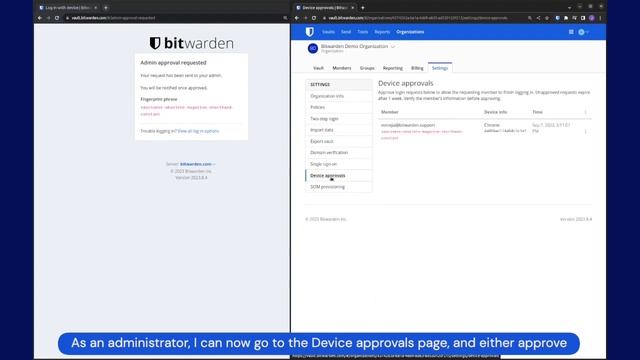This screenshot has height=360, width=640.
Task: Click the Member column header
Action: 390,112
